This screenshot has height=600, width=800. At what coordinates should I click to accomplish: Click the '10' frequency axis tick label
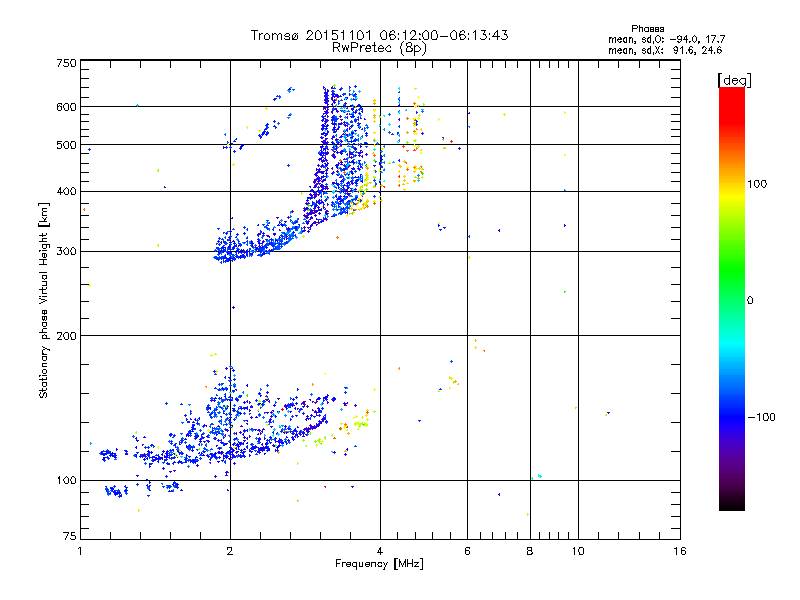[578, 551]
